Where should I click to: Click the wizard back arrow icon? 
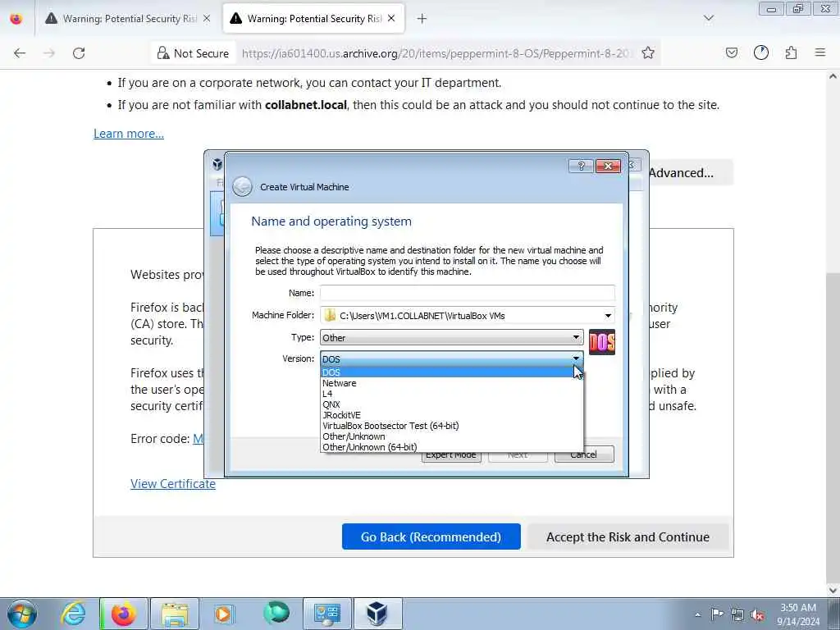242,186
